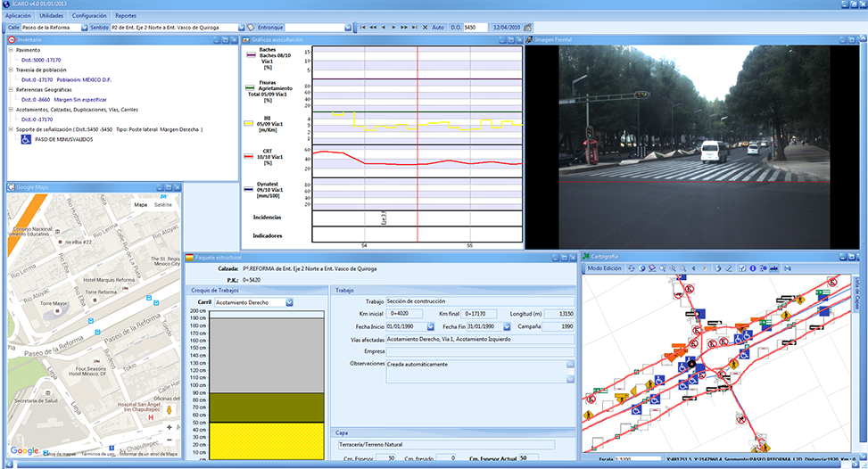Open the Utilidades menu

click(x=52, y=16)
